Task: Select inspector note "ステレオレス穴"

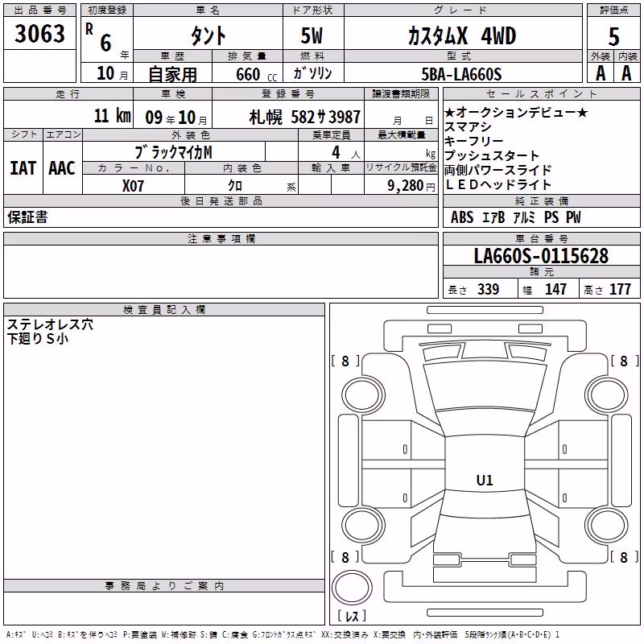Action: (50, 324)
